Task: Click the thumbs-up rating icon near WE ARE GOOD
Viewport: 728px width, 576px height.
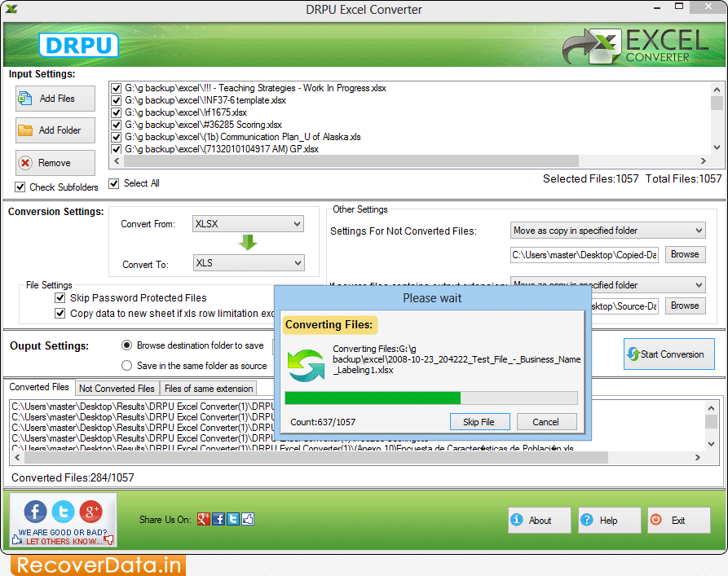Action: pos(17,539)
